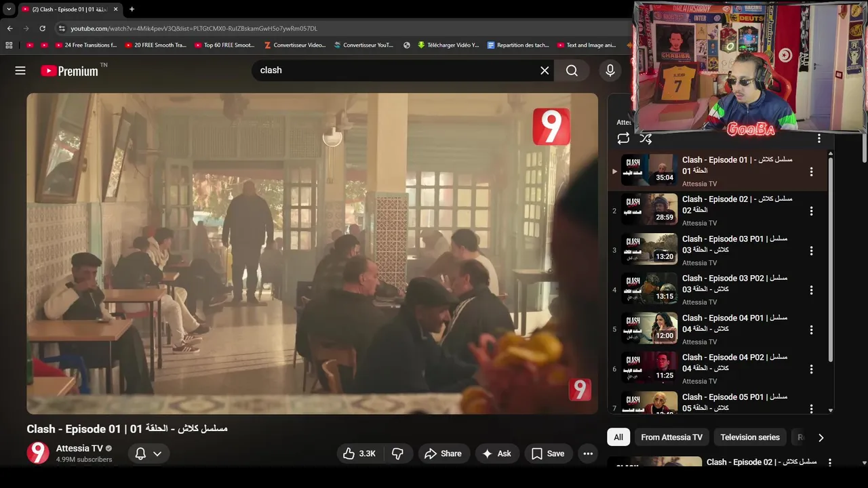Toggle playlist shuffle icon

click(646, 138)
